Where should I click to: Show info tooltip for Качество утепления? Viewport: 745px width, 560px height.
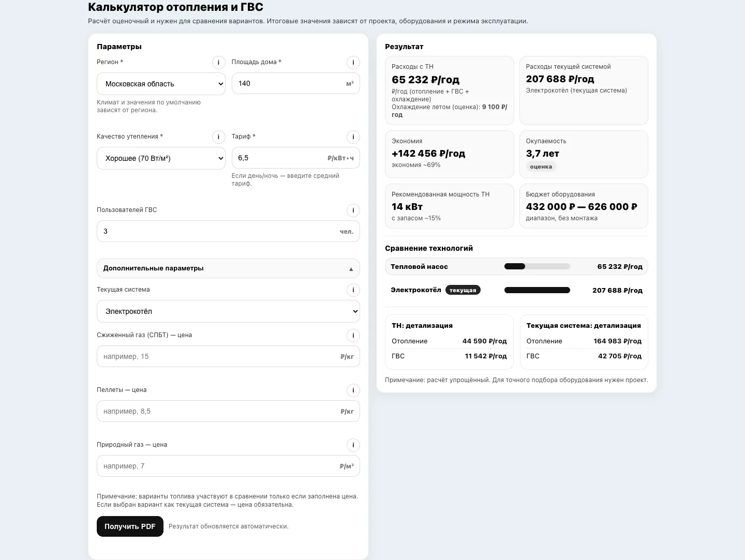[218, 137]
